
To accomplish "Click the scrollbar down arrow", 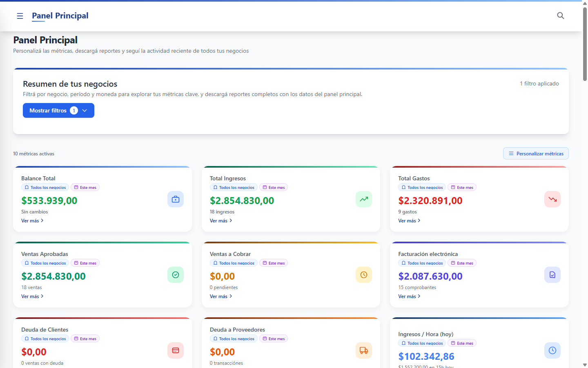I will coord(585,365).
